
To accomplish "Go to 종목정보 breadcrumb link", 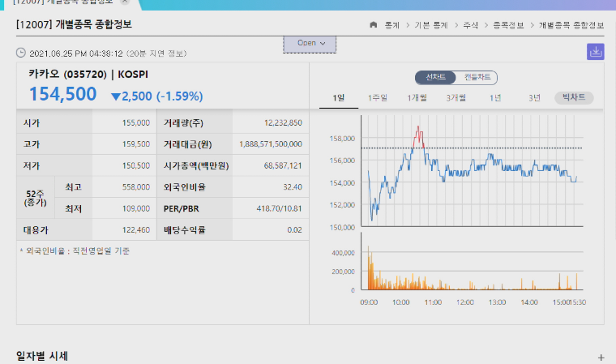I will tap(508, 25).
